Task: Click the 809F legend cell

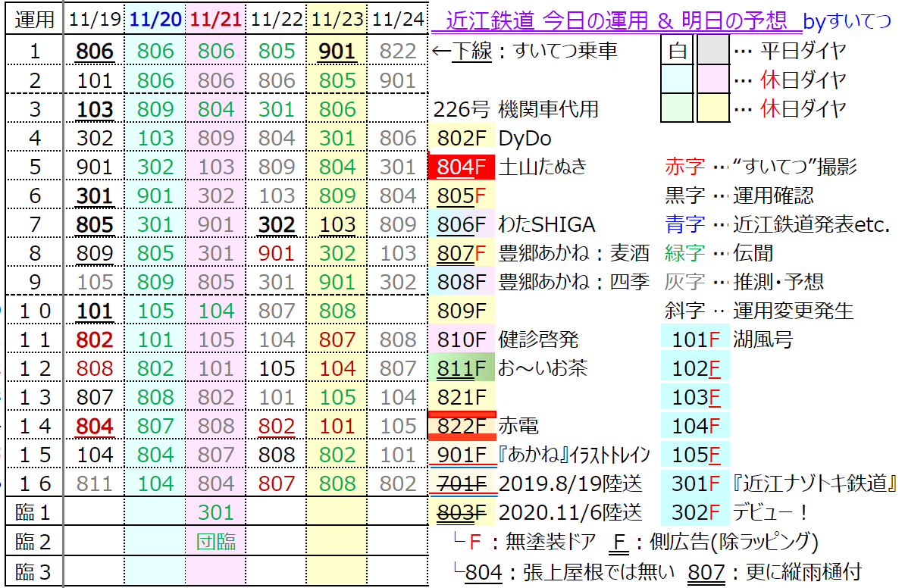Action: click(462, 311)
